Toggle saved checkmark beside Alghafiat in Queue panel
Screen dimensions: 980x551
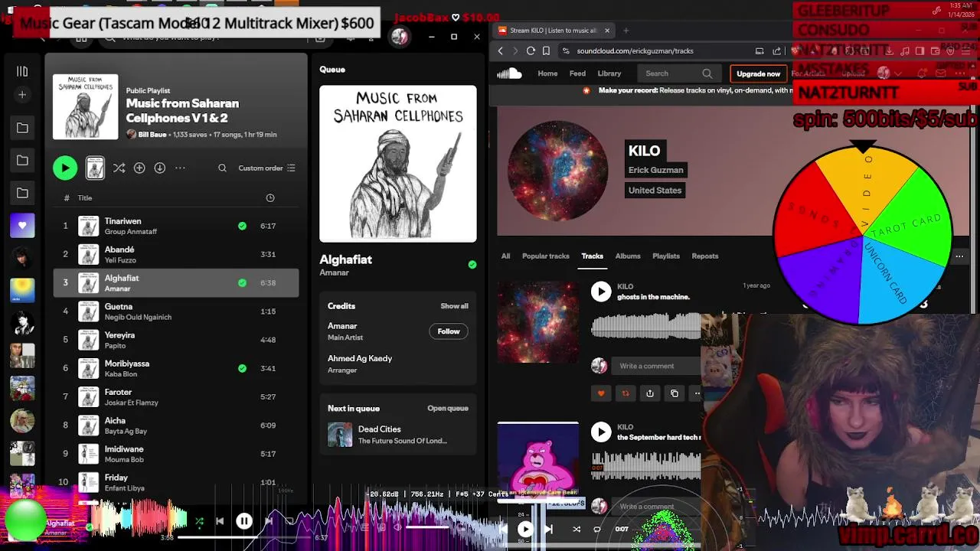(x=472, y=265)
